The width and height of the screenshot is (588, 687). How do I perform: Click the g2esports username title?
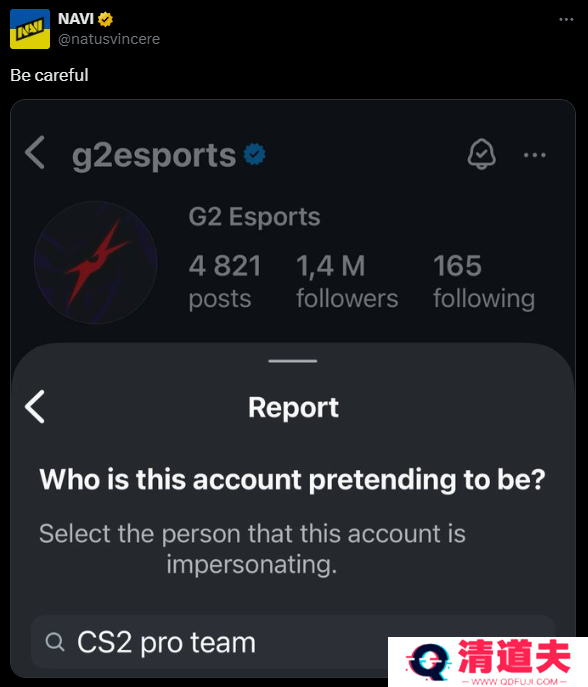tap(154, 156)
